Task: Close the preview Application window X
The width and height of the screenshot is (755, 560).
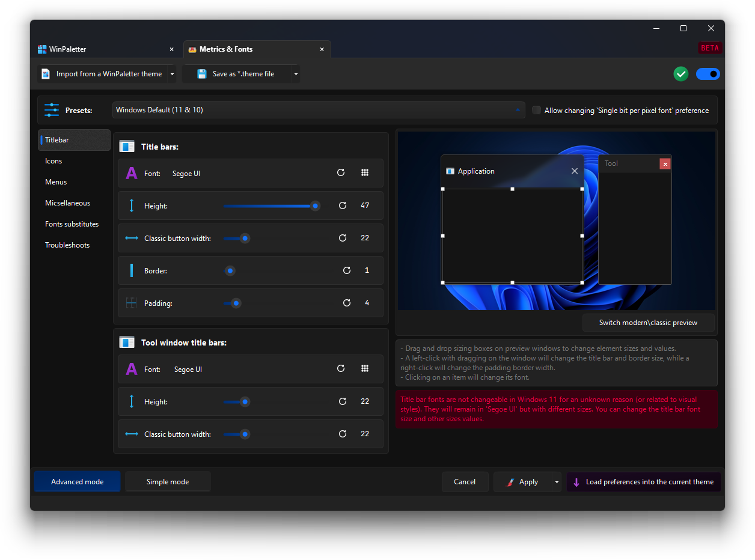Action: (x=575, y=171)
